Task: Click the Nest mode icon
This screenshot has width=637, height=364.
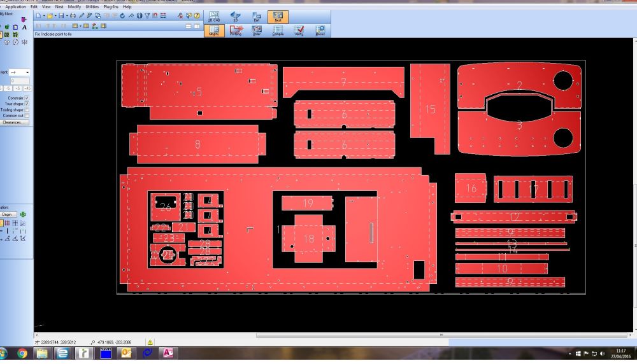Action: (x=277, y=17)
